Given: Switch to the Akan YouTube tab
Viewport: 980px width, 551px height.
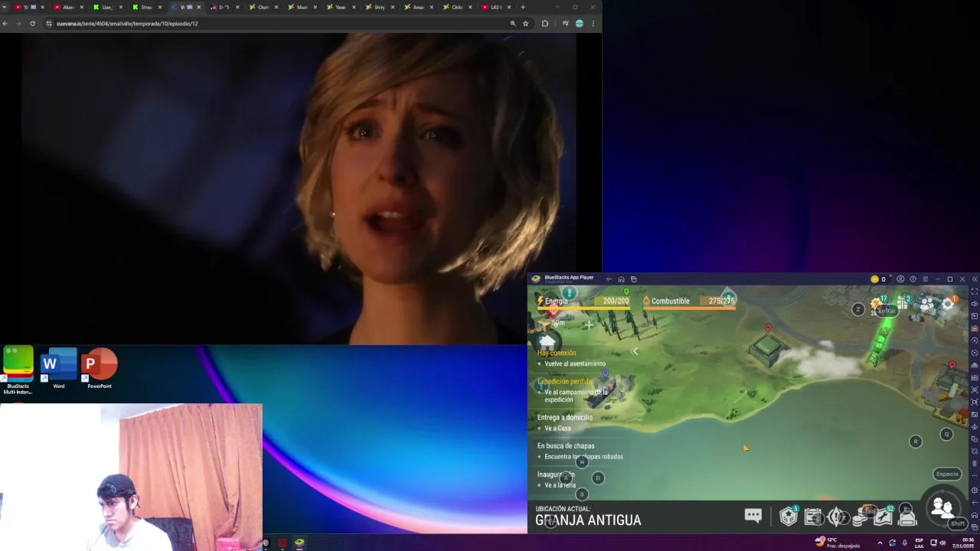Looking at the screenshot, I should pyautogui.click(x=68, y=7).
